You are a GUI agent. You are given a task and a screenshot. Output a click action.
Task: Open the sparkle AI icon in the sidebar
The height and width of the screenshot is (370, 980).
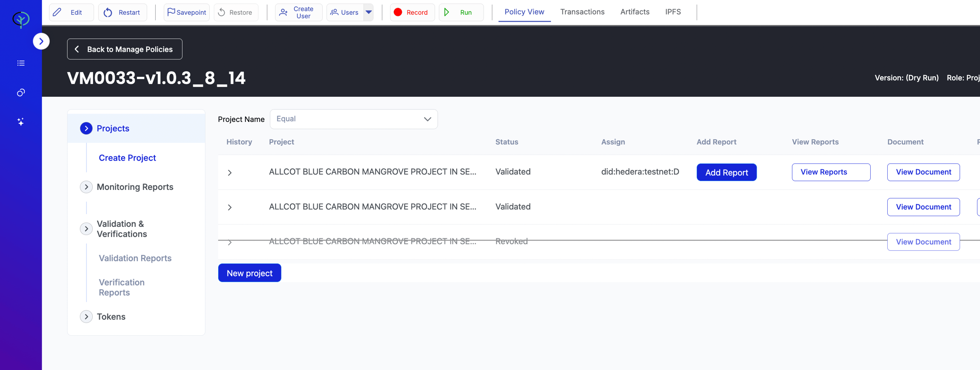pos(21,122)
